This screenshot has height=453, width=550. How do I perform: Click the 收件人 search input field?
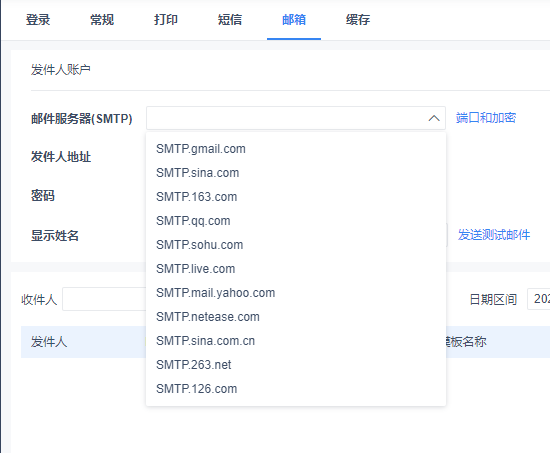pos(105,299)
